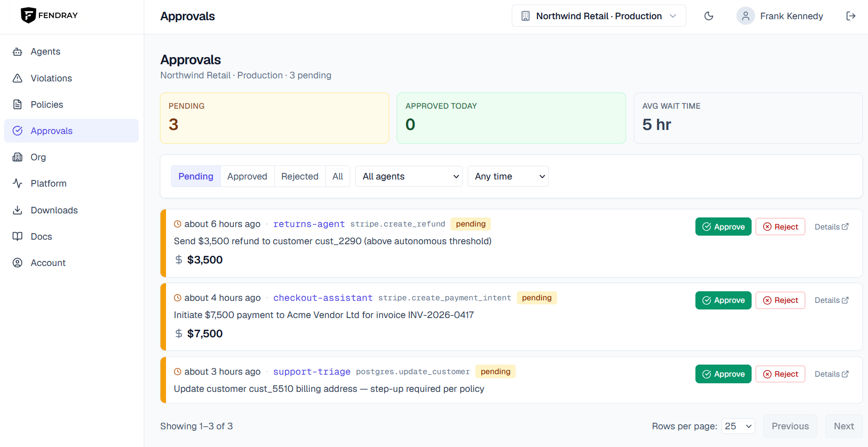868x447 pixels.
Task: Switch to the Rejected tab
Action: coord(300,176)
